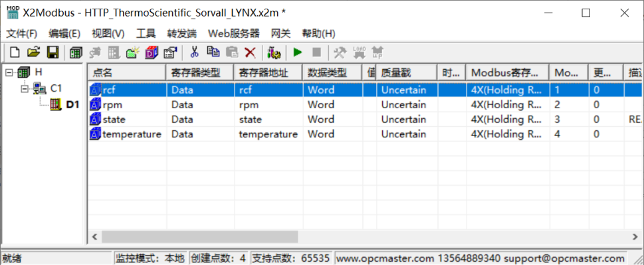Image resolution: width=644 pixels, height=265 pixels.
Task: Collapse the C1 channel tree node
Action: coord(25,88)
